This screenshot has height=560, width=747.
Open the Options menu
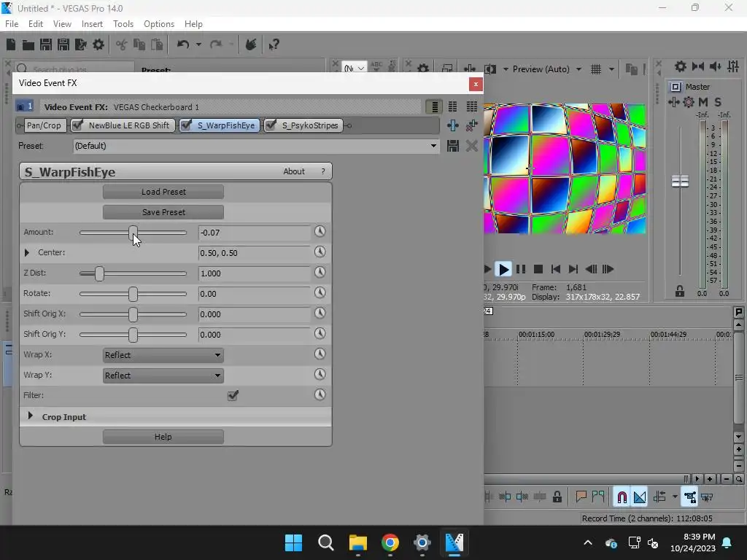pos(159,24)
